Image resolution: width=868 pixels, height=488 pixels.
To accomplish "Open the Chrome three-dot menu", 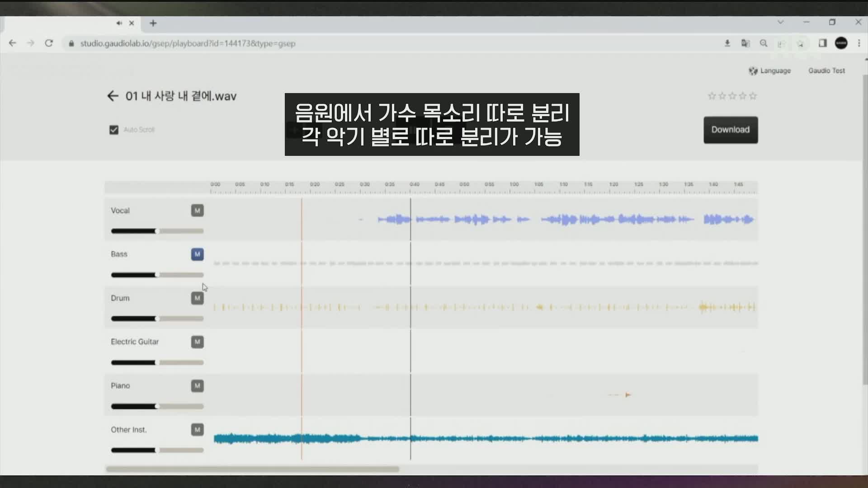I will click(x=859, y=43).
